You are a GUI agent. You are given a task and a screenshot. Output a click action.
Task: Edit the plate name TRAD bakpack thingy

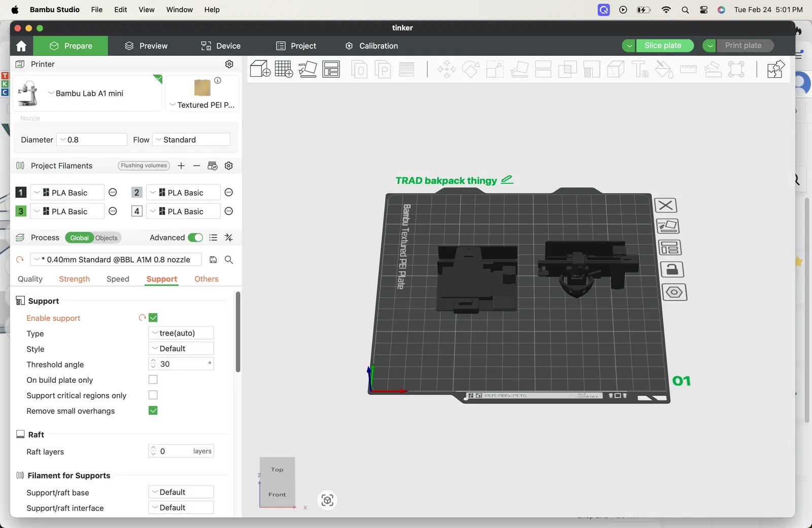pyautogui.click(x=507, y=180)
